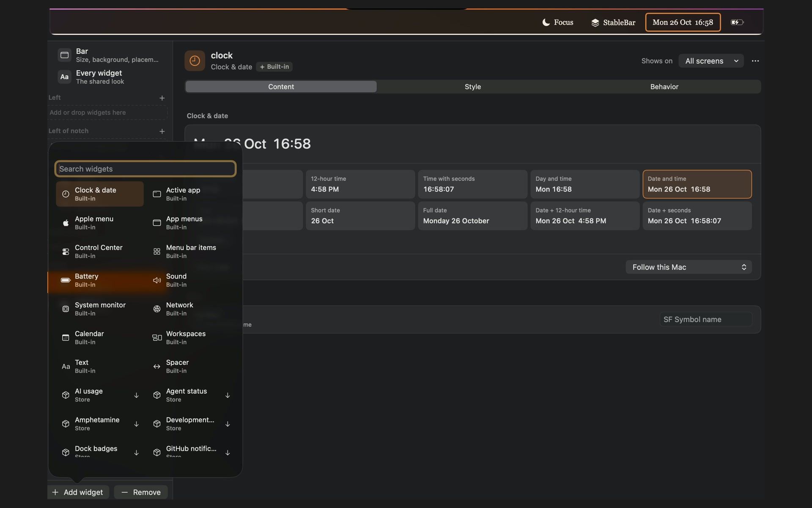Open the more options ellipsis menu

click(x=755, y=61)
